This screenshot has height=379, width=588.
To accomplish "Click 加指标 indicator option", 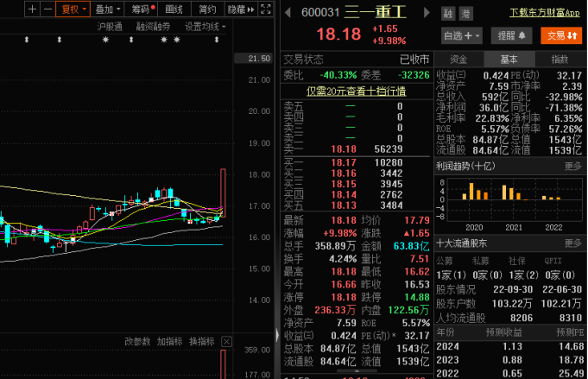I will 169,342.
